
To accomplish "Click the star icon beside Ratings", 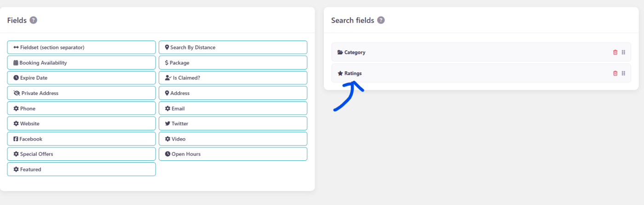I will [340, 73].
